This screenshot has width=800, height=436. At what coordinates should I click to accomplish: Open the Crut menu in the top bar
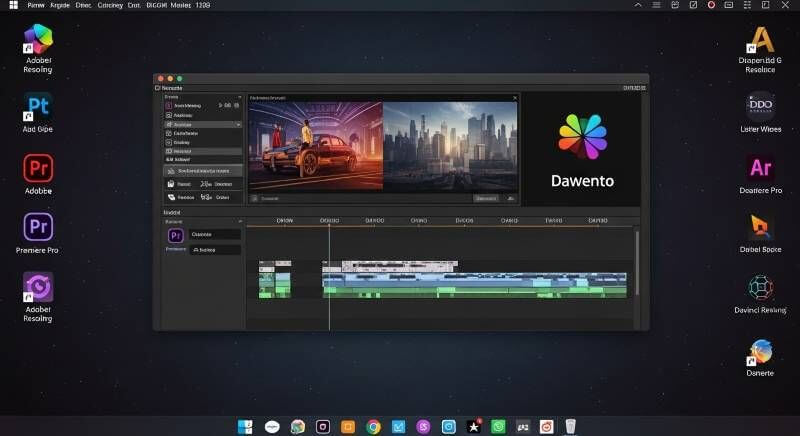[134, 5]
